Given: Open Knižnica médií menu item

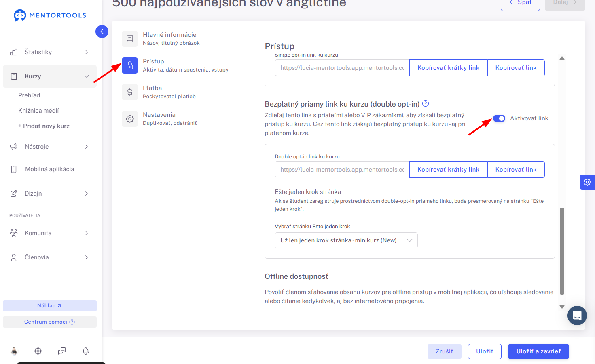Looking at the screenshot, I should (x=38, y=111).
